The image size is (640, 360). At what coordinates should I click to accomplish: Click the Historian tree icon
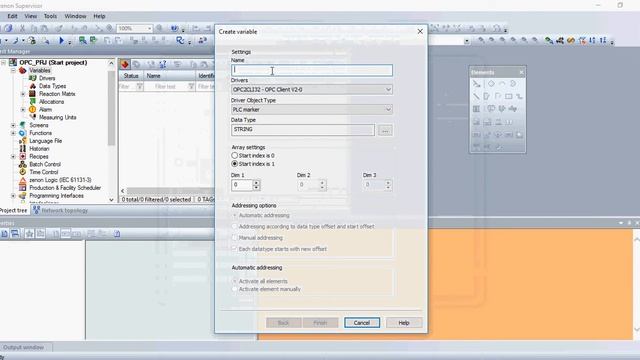[x=23, y=149]
